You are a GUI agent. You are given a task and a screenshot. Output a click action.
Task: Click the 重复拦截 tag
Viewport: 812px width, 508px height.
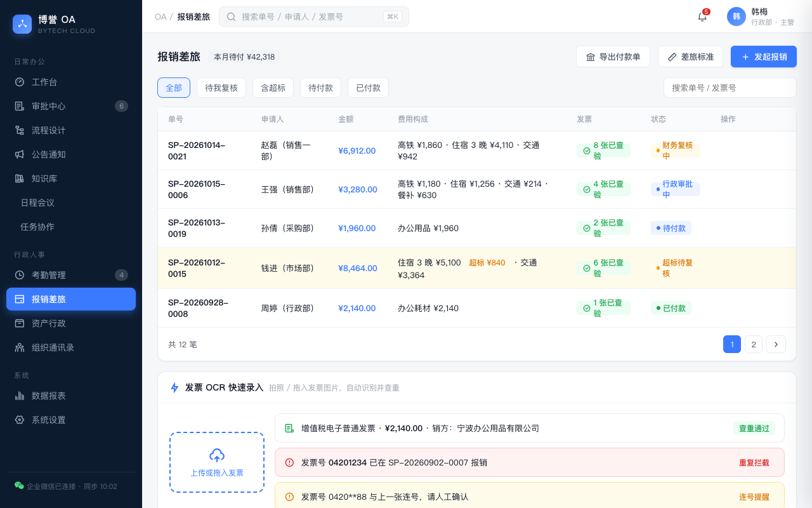coord(754,462)
